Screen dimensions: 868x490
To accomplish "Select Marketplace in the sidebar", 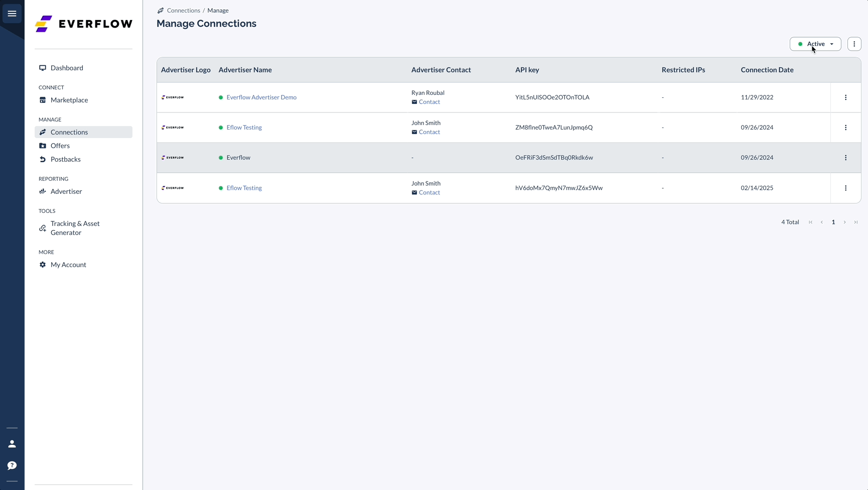I will pos(69,100).
